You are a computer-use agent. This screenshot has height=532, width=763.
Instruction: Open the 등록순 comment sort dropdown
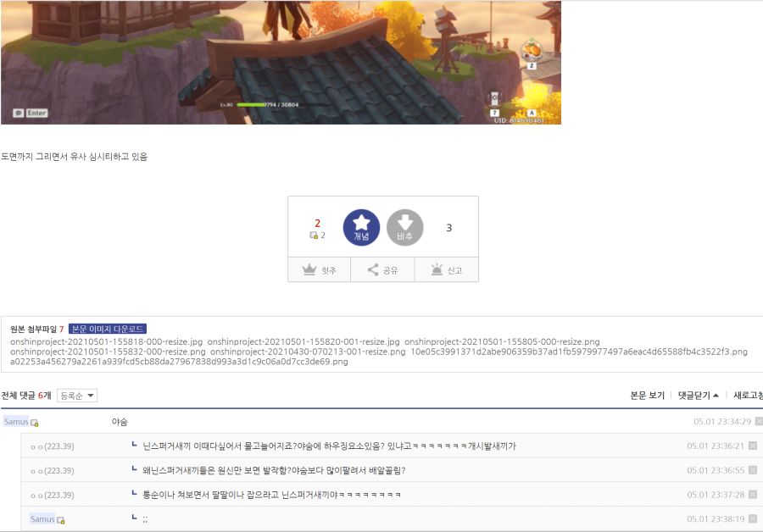coord(77,396)
